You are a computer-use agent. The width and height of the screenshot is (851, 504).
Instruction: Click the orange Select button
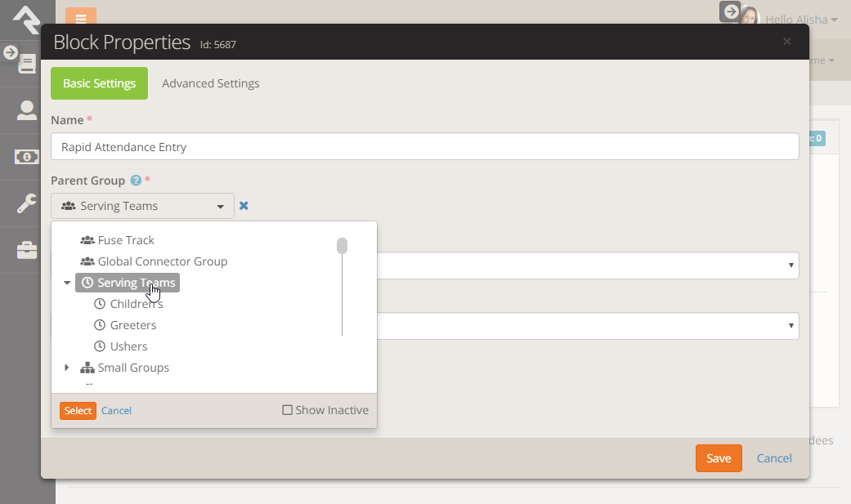pos(78,410)
